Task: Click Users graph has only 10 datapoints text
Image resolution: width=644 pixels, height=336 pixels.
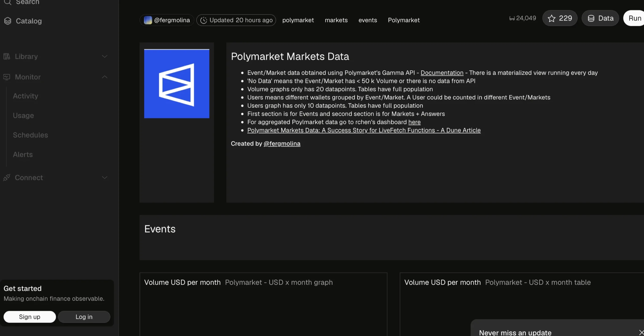Action: (335, 106)
